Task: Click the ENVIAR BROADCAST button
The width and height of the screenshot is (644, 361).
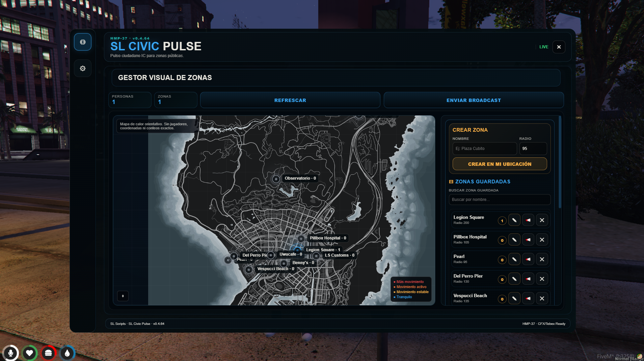Action: tap(474, 100)
